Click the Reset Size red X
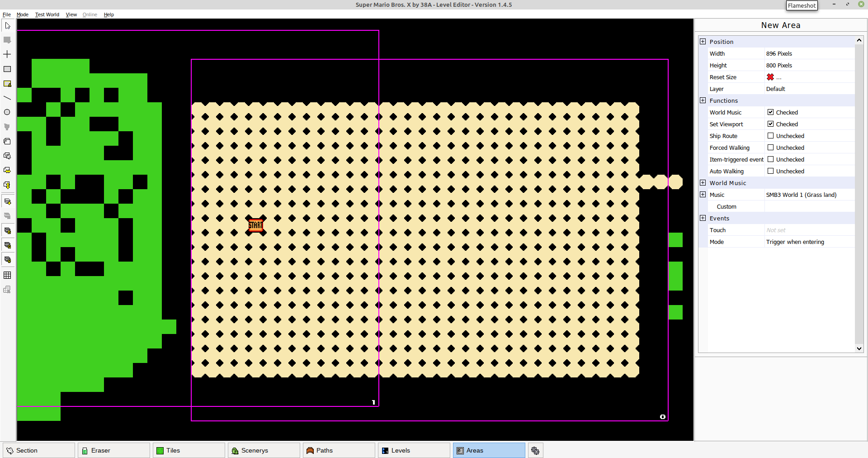 (771, 77)
